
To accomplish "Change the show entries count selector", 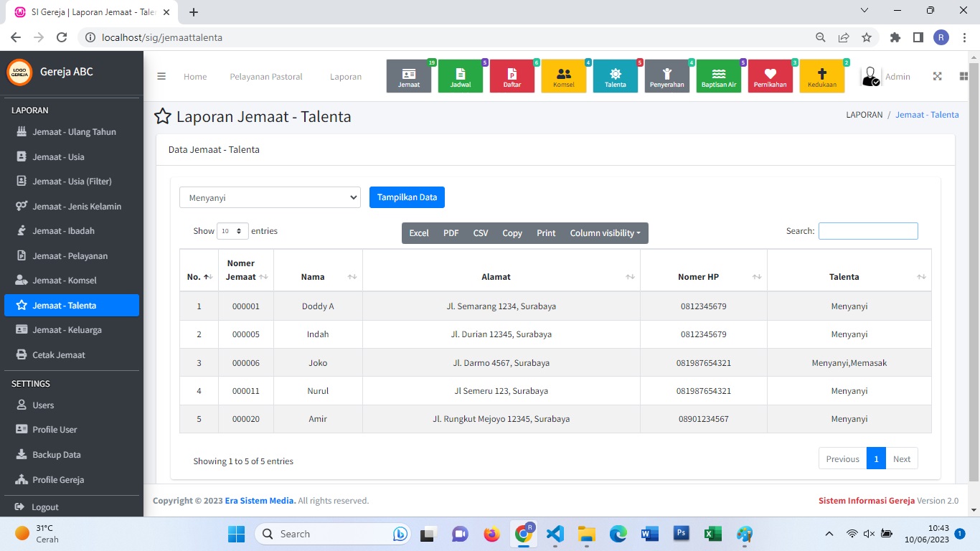I will (x=232, y=231).
